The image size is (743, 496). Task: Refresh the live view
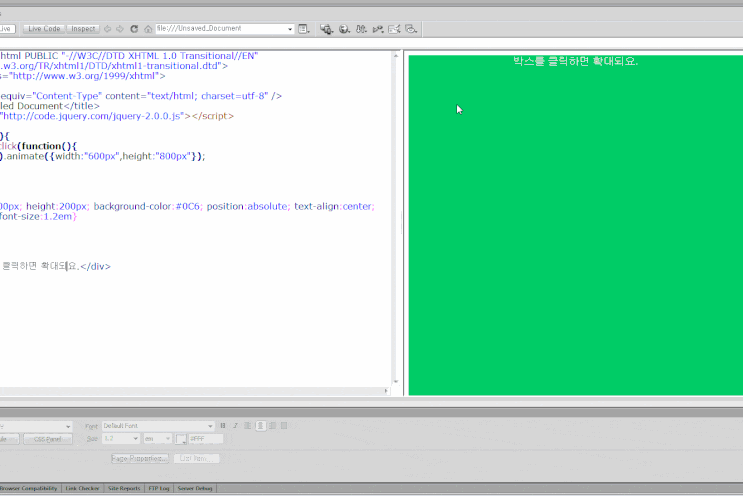(x=134, y=29)
